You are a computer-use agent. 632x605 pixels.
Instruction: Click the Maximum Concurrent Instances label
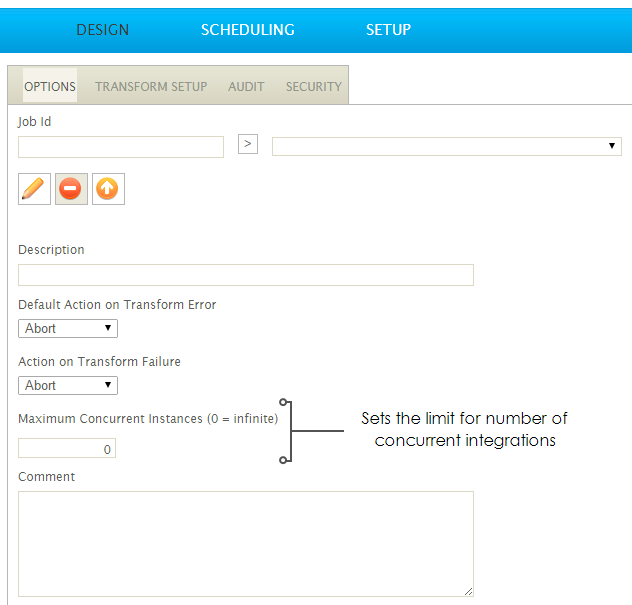148,418
